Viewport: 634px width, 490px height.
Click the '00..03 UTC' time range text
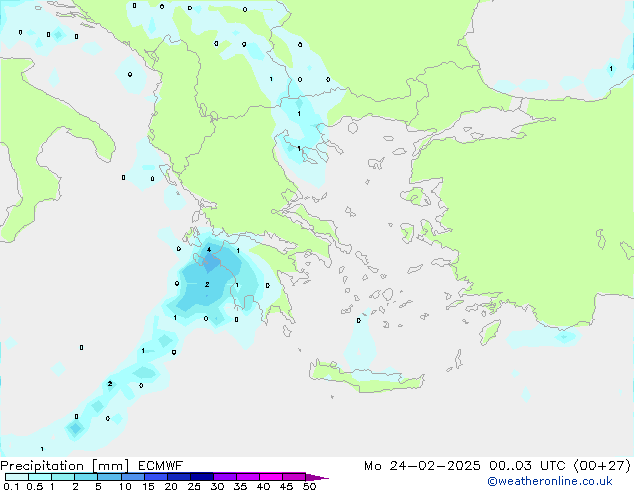click(527, 466)
